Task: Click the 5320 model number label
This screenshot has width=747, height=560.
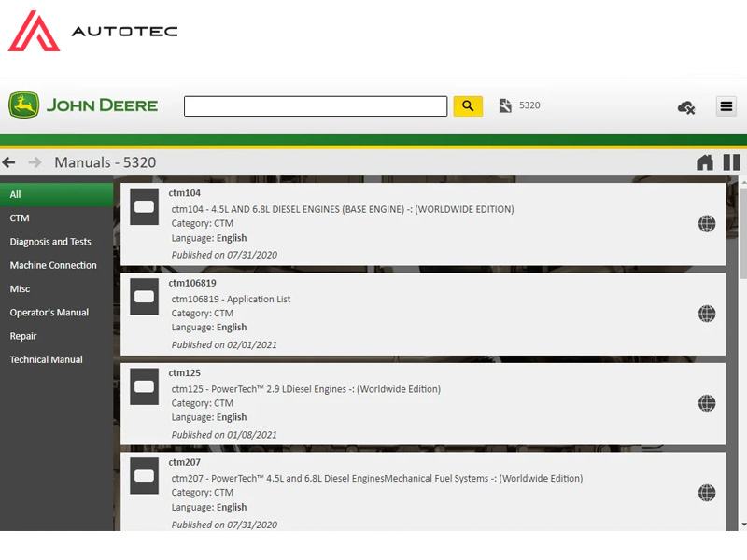Action: 529,105
